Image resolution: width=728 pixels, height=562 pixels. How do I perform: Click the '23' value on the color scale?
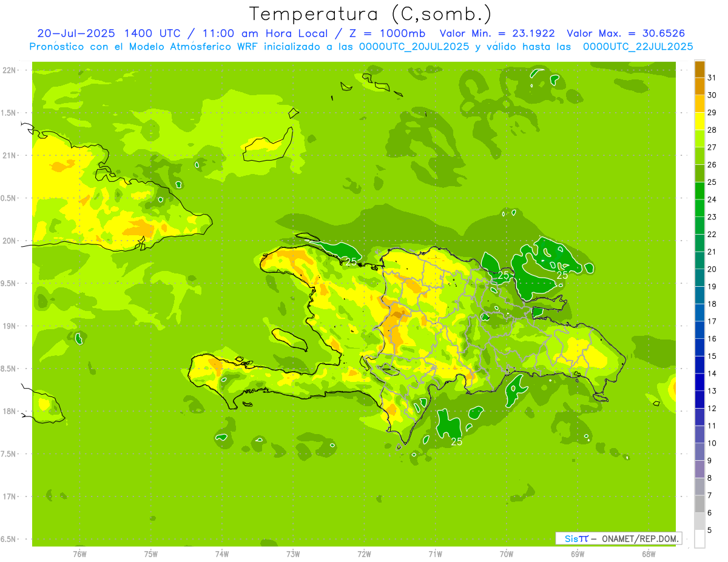point(712,217)
